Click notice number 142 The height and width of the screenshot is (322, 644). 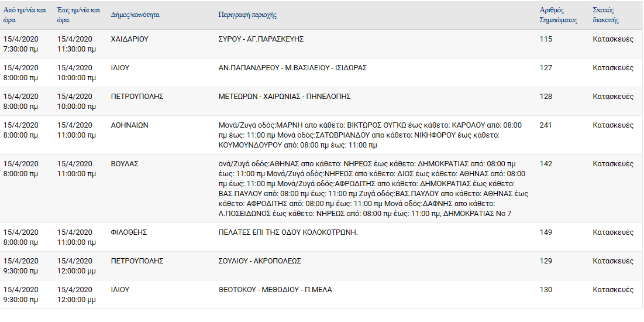(x=546, y=164)
